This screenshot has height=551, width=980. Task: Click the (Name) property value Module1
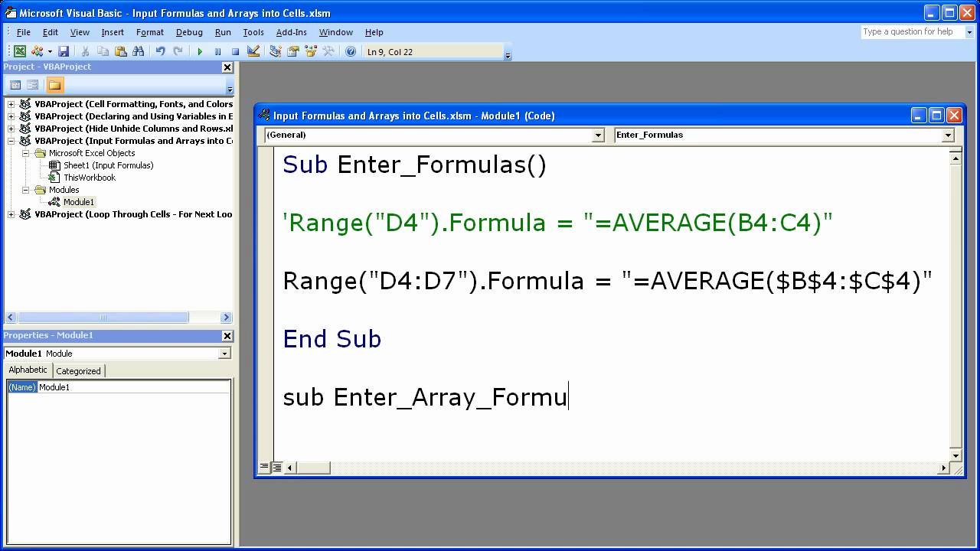(x=134, y=387)
